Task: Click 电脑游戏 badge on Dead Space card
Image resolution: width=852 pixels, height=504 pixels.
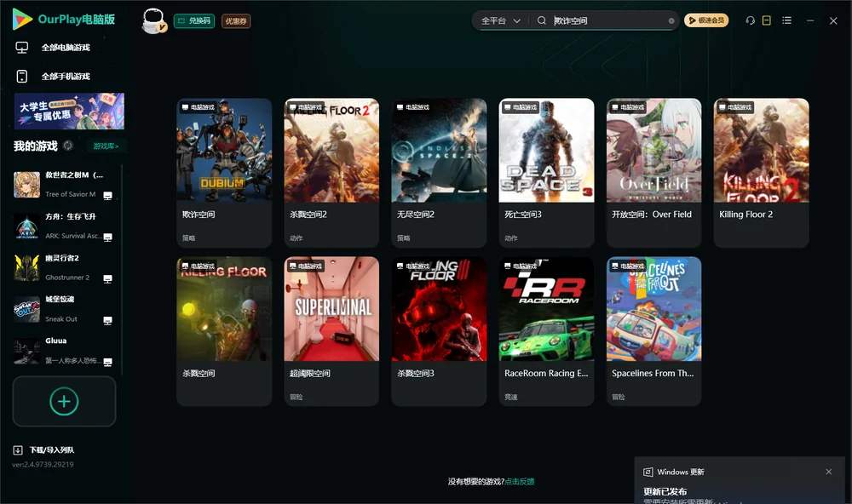Action: click(520, 107)
